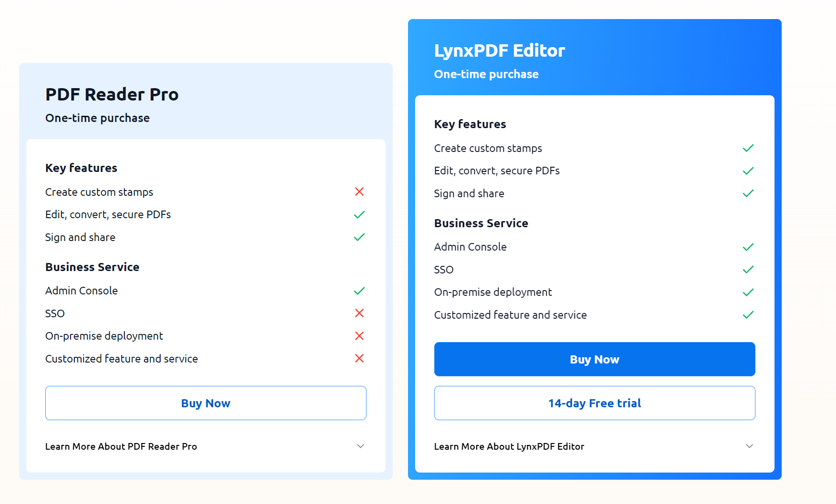Click SSO text in PDF Reader Pro card
Screen dimensions: 836x504
coord(55,313)
